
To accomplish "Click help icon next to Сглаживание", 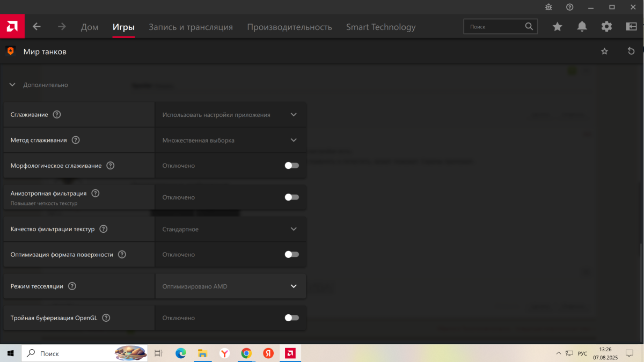I will pos(57,115).
